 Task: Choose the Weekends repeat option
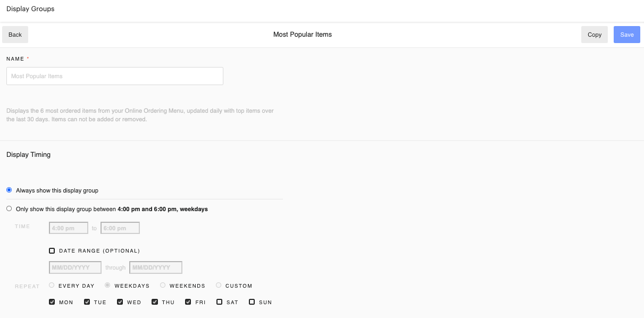pyautogui.click(x=163, y=285)
